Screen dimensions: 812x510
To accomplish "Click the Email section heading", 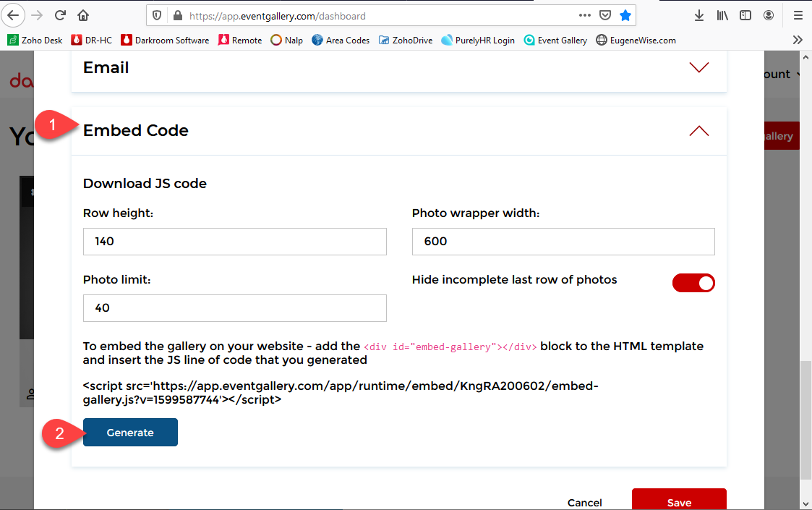I will tap(106, 67).
